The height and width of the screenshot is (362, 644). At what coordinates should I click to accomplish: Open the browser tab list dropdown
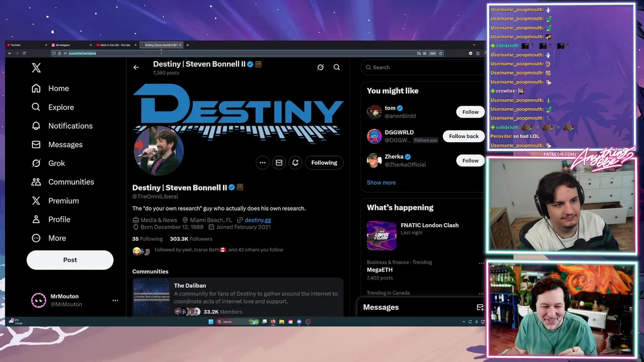point(473,45)
